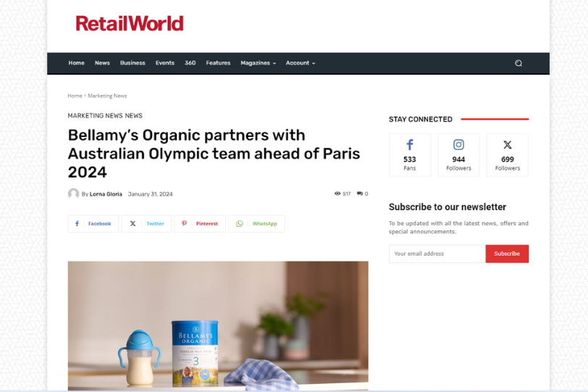
Task: Expand the Magazines dropdown menu
Action: (258, 63)
